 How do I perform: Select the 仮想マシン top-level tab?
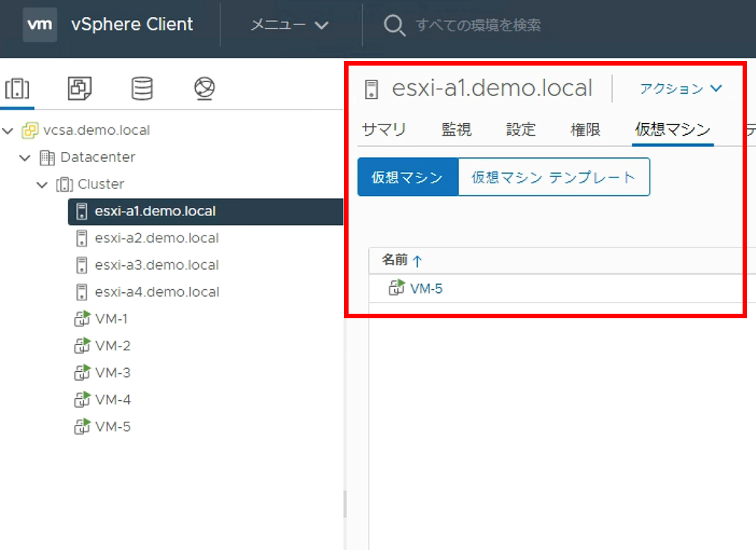pyautogui.click(x=673, y=129)
